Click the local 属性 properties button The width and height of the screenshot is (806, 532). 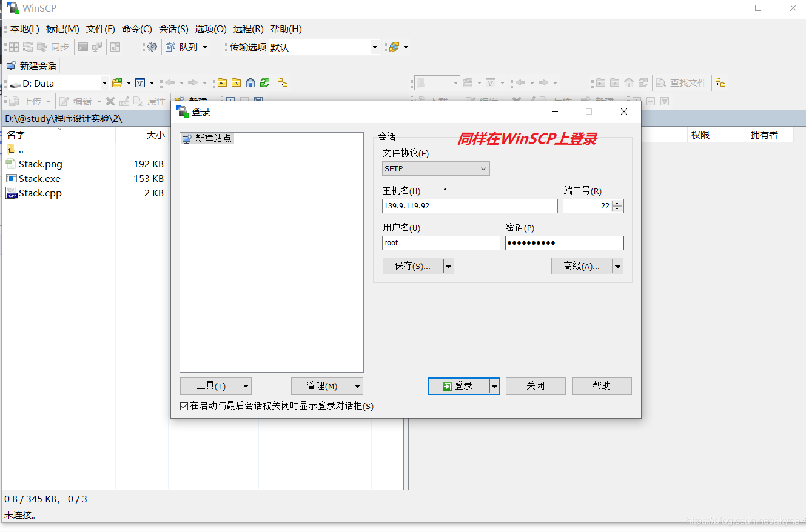(150, 101)
